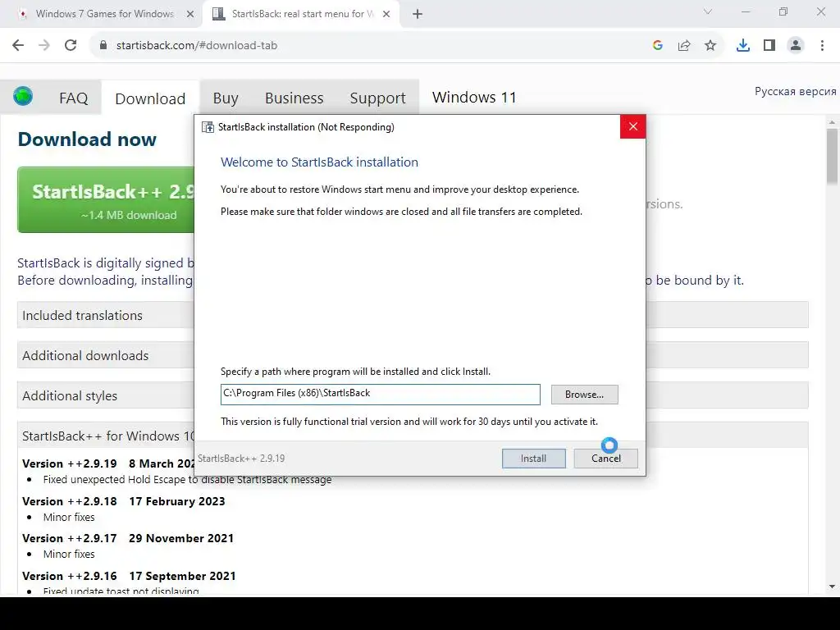Toggle the browser side panel icon
The image size is (840, 630).
coord(769,46)
